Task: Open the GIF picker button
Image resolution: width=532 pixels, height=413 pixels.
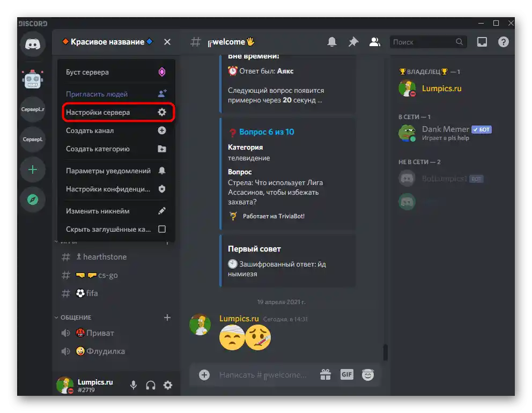Action: point(347,375)
